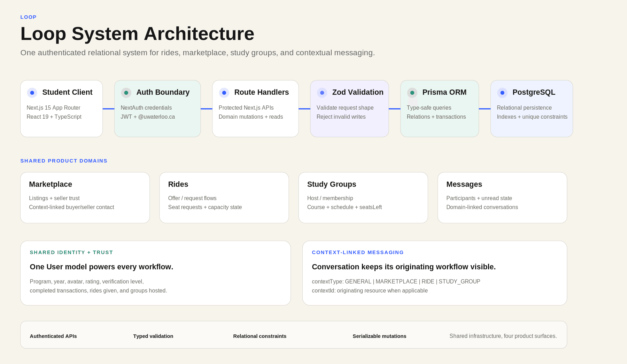This screenshot has width=627, height=364.
Task: Click the green dot icon beside Auth Boundary
Action: (x=126, y=93)
